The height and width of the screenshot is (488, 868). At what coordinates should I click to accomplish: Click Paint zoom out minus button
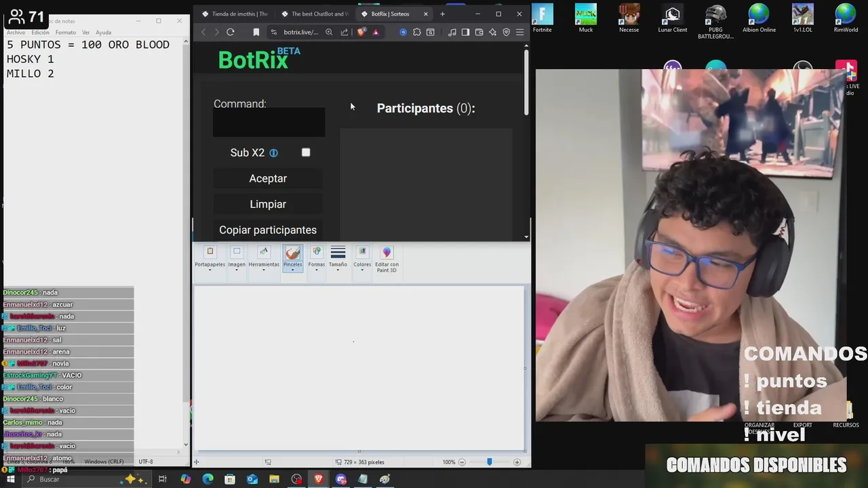click(462, 462)
